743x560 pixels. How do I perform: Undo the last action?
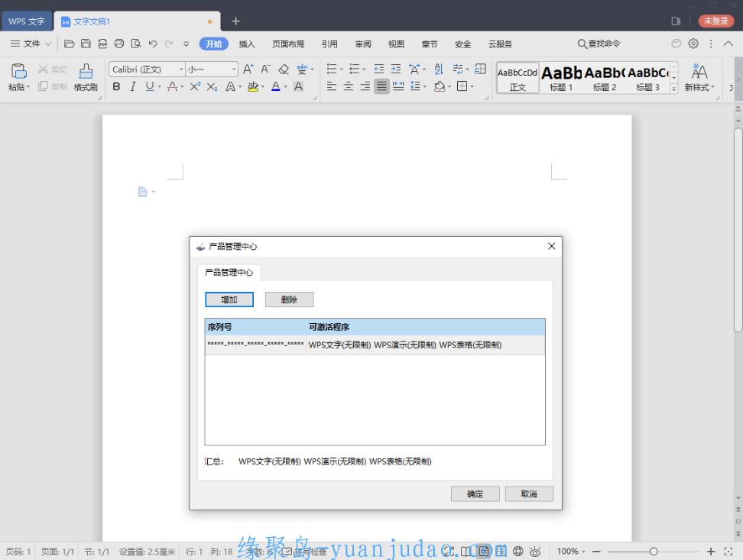point(153,44)
